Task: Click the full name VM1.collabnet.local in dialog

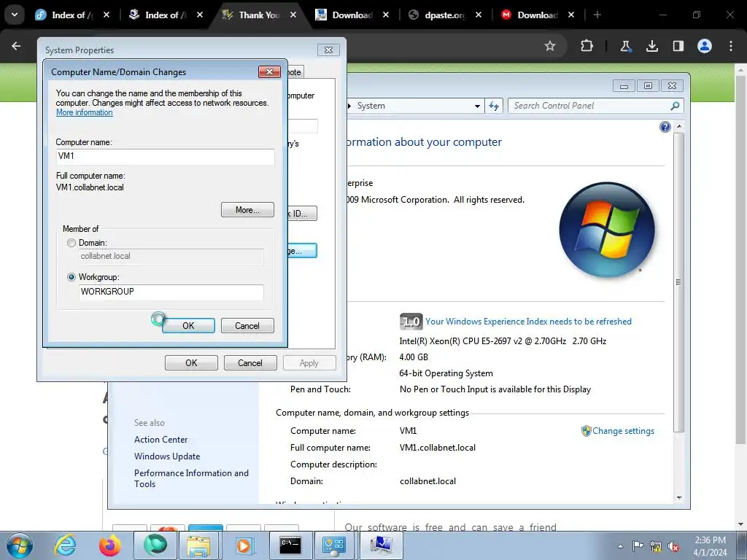Action: (90, 187)
